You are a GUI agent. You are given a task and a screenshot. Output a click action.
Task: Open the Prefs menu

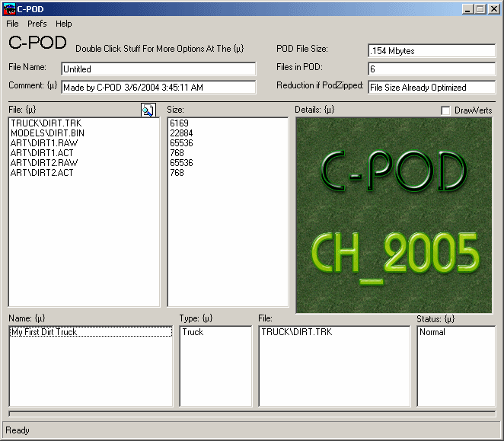(37, 24)
